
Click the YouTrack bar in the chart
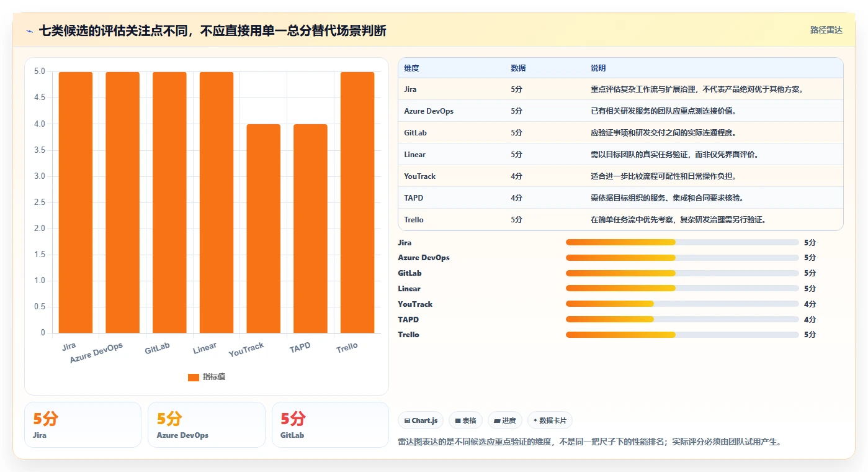[263, 229]
